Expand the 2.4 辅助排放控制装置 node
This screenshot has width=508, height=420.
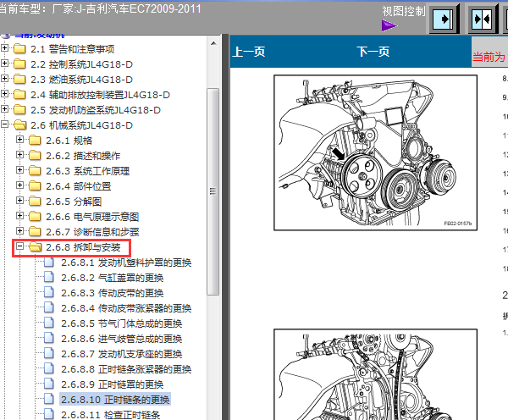coord(4,94)
